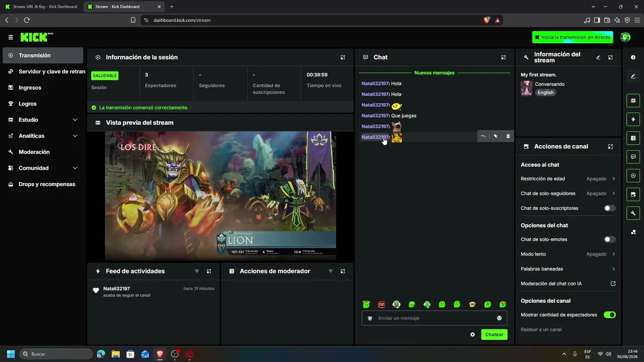Reply to the hovered Natali32197 message

tap(483, 136)
